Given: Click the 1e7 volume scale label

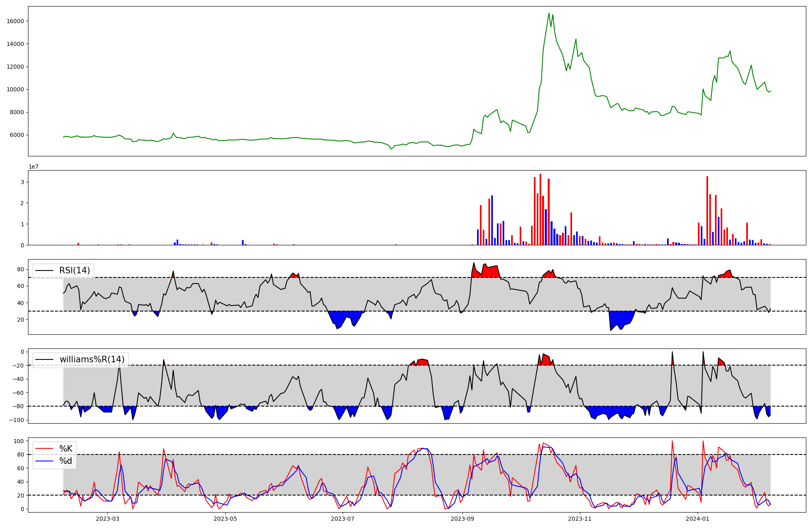Looking at the screenshot, I should tap(33, 167).
